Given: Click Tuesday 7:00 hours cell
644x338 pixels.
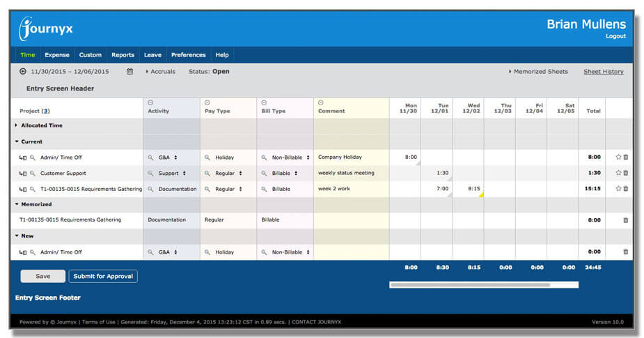Looking at the screenshot, I should pyautogui.click(x=437, y=189).
